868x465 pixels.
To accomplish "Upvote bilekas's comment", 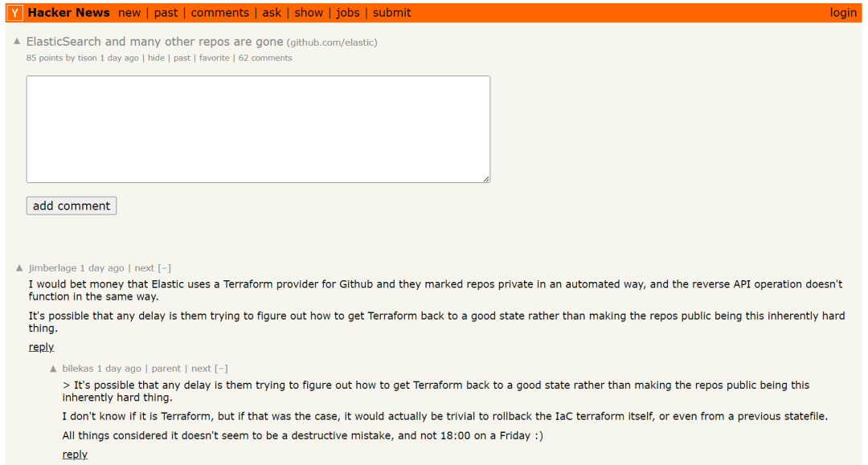I will click(53, 369).
